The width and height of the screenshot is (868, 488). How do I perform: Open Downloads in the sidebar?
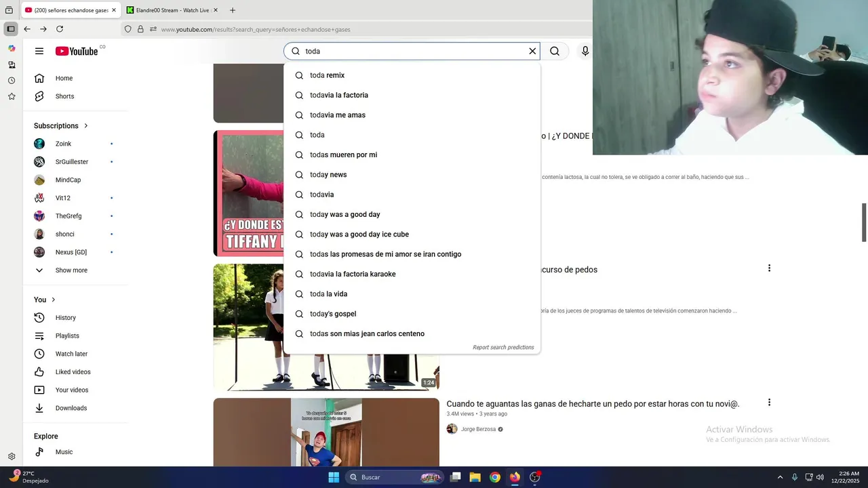75,408
